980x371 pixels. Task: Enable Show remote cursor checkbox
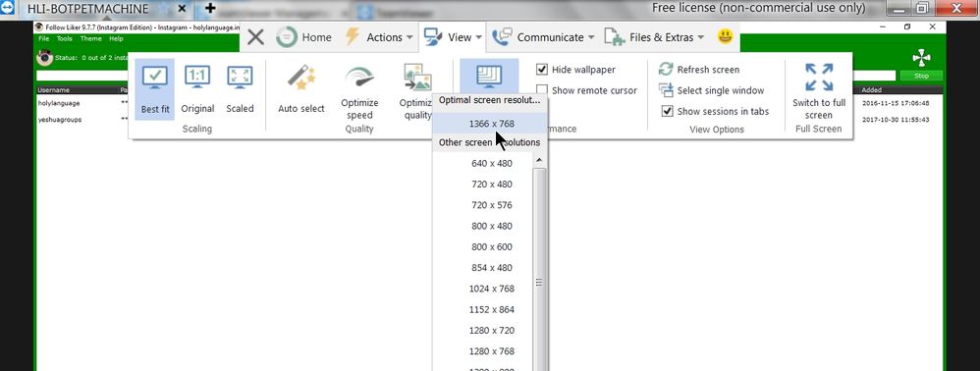tap(542, 90)
